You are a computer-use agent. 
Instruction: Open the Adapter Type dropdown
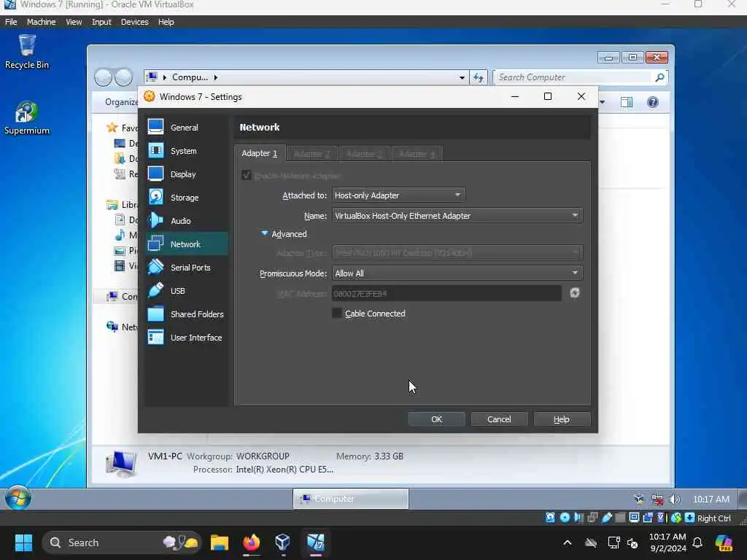457,252
